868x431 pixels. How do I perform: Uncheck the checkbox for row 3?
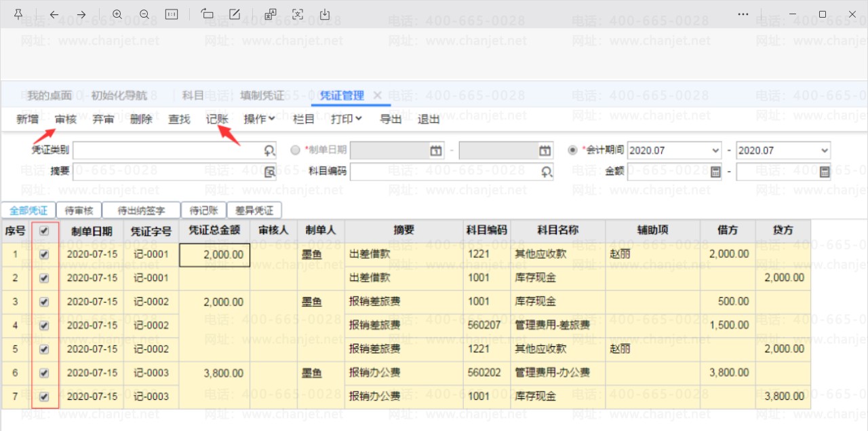[44, 302]
